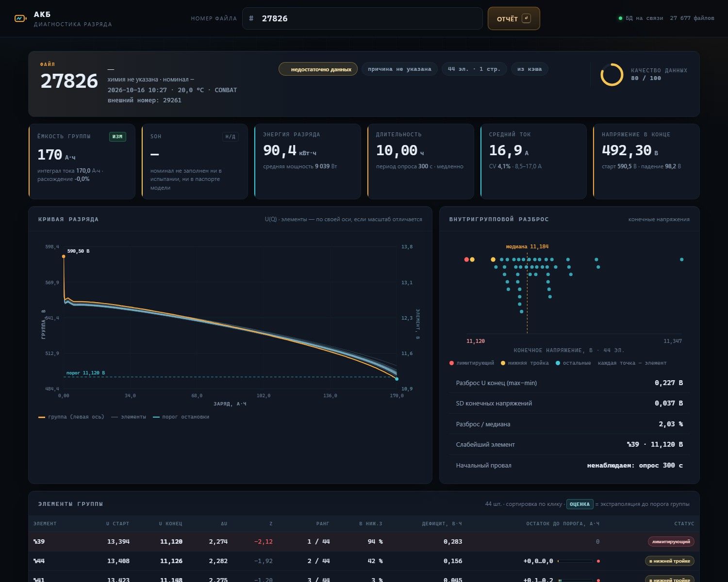Click the 590,50 В start point on curve

tap(64, 257)
